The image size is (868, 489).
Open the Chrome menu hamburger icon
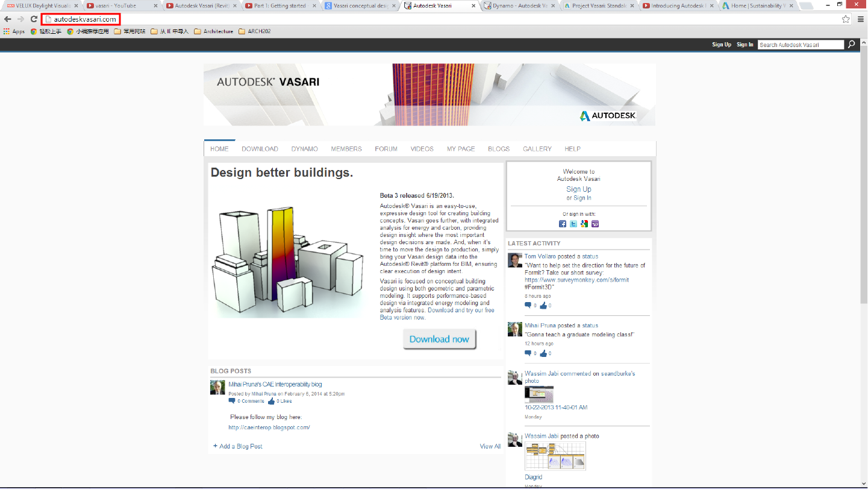[x=860, y=19]
